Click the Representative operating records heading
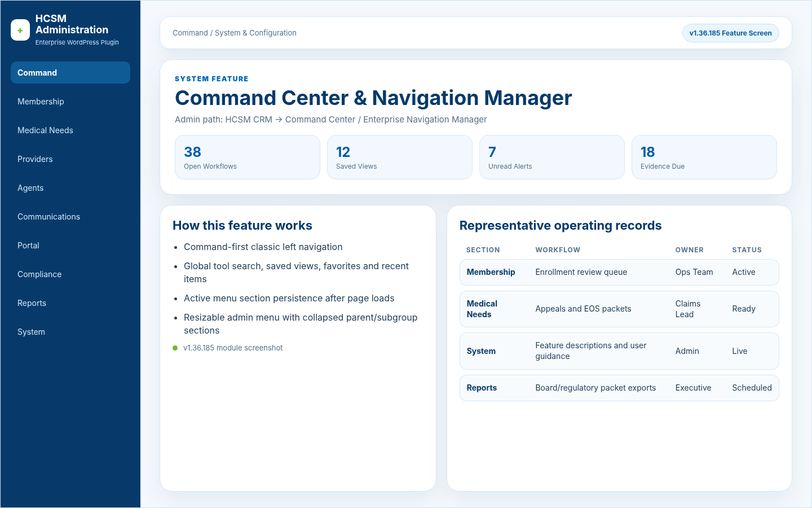 pos(561,226)
